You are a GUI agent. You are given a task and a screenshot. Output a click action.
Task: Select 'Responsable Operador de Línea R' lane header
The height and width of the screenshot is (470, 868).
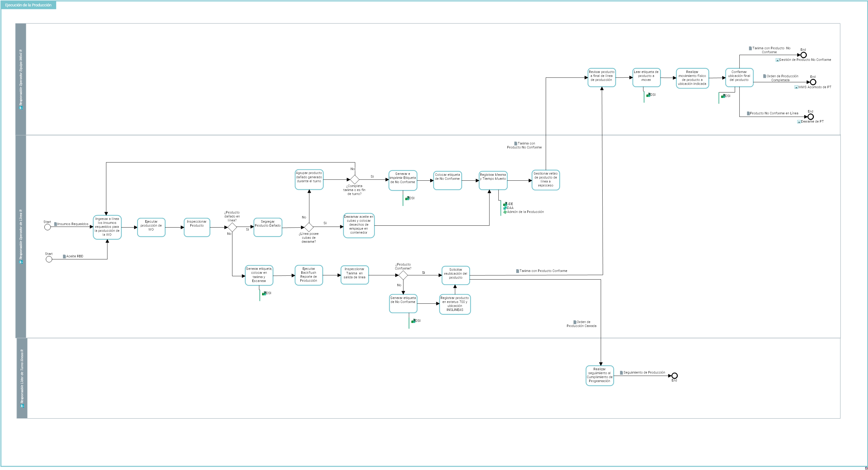coord(21,236)
